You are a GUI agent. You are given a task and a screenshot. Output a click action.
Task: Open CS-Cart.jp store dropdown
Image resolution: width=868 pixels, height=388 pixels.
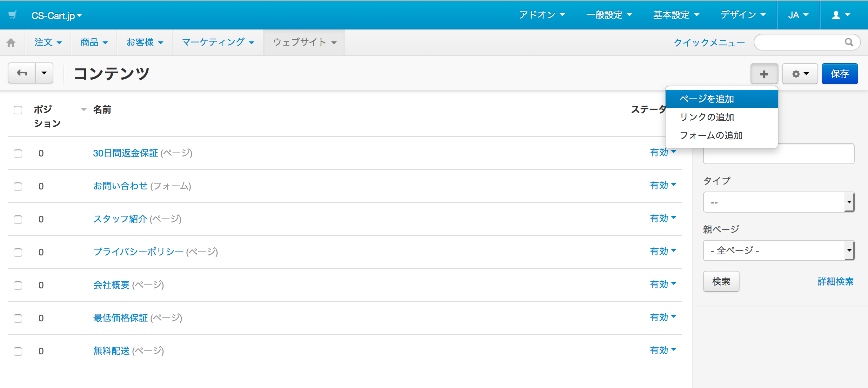pyautogui.click(x=56, y=15)
